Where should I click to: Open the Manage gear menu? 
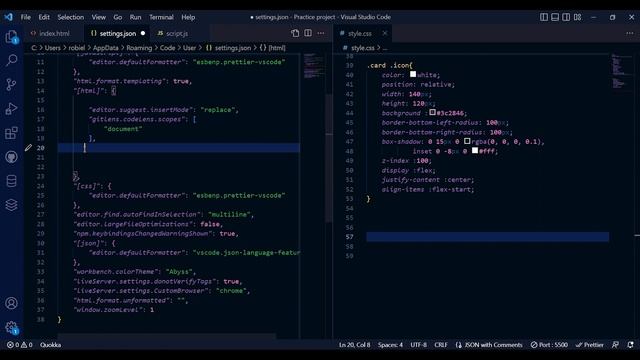pyautogui.click(x=11, y=327)
